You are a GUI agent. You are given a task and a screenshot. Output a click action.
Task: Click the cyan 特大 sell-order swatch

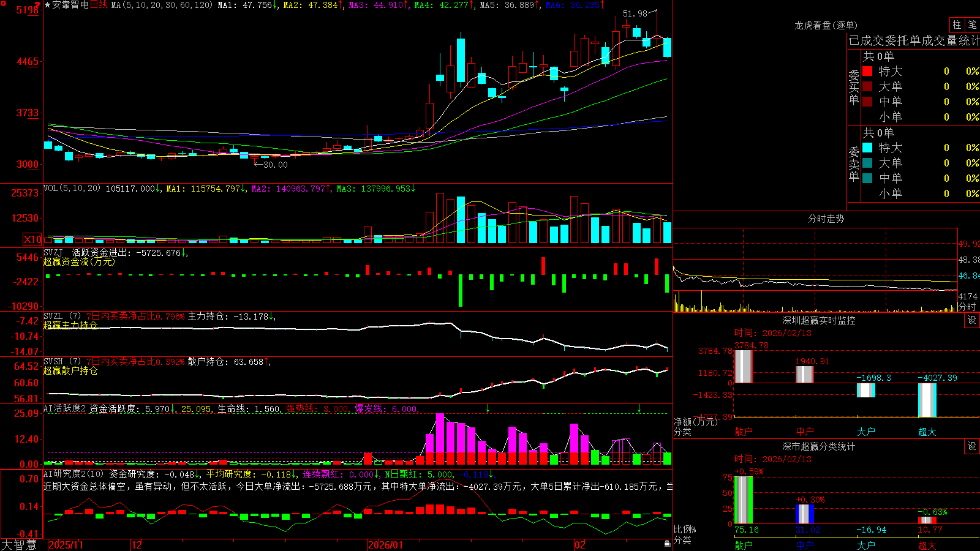(x=867, y=148)
